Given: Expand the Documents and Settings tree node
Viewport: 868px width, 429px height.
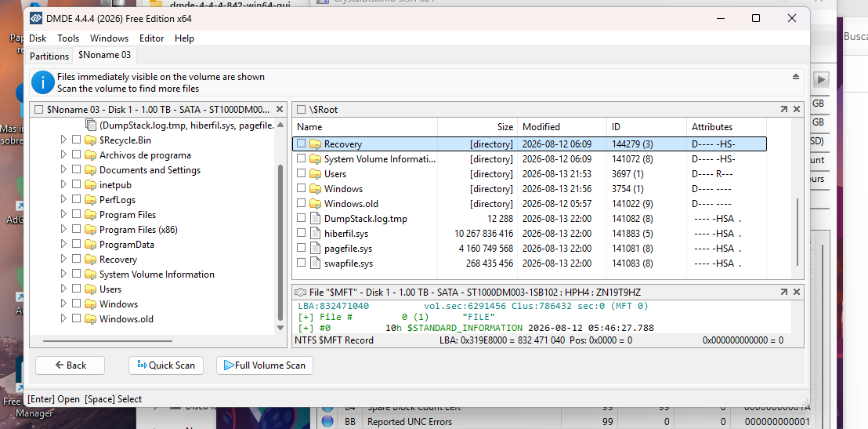Looking at the screenshot, I should (63, 169).
